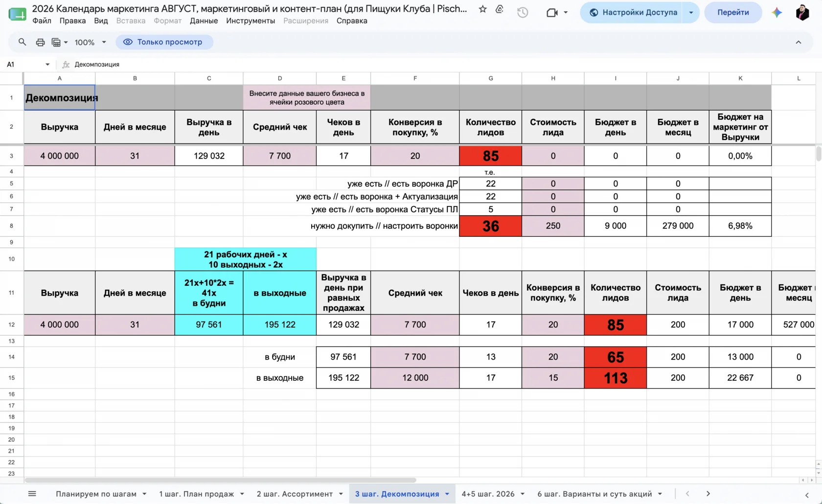Switch to sheet Планируем по шагам

click(96, 494)
